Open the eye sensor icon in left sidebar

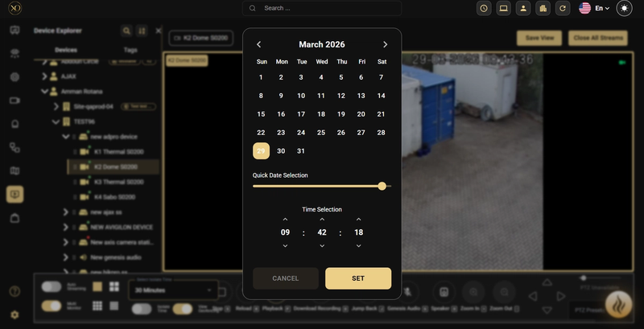tap(14, 53)
